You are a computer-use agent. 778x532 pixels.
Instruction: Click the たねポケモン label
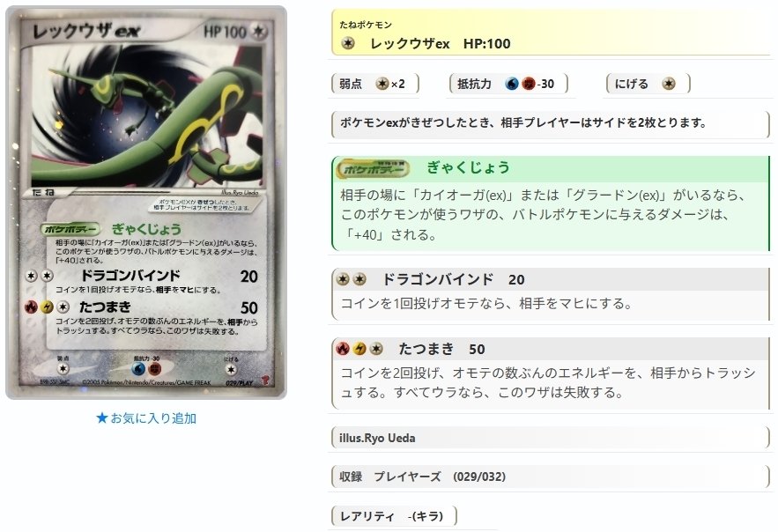(x=366, y=25)
